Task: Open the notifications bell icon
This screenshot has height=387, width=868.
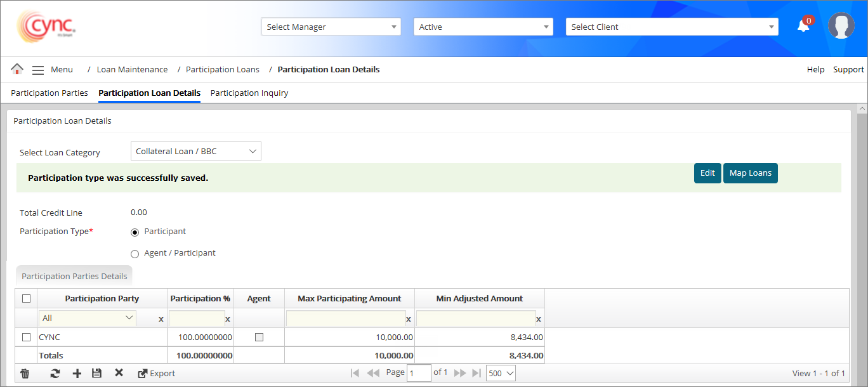Action: [803, 26]
